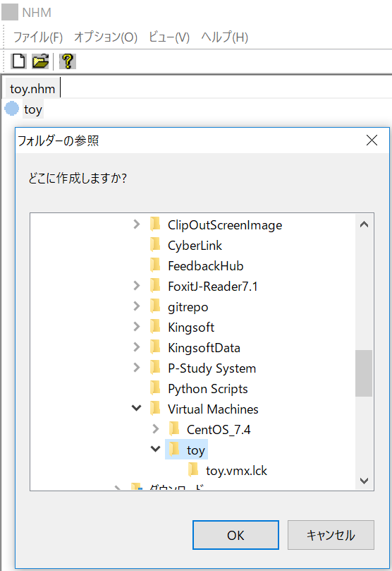The image size is (392, 571).
Task: Switch to the toy.nhm tab
Action: click(x=32, y=88)
